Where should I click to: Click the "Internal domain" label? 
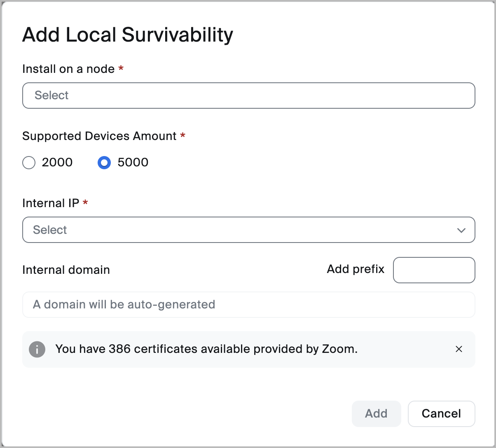(66, 270)
